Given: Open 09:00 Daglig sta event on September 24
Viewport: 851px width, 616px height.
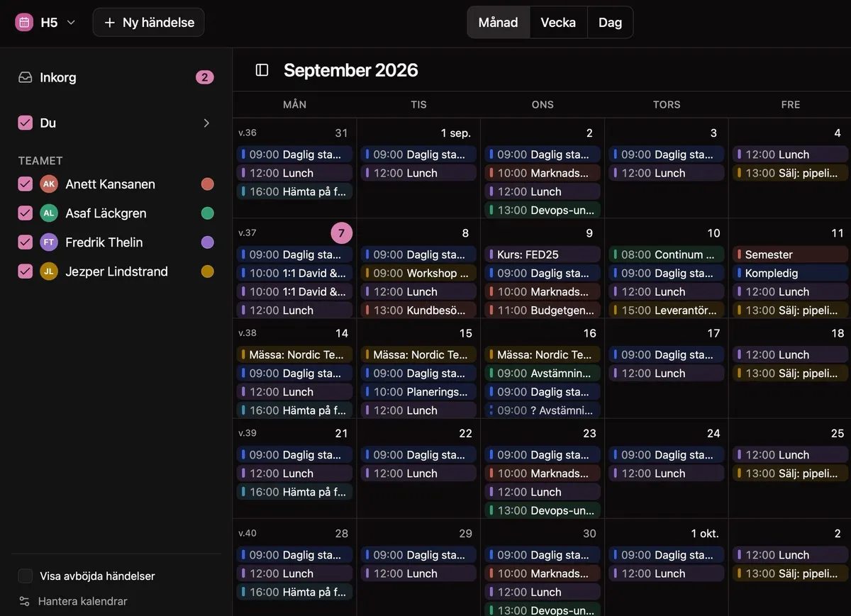Looking at the screenshot, I should tap(667, 455).
